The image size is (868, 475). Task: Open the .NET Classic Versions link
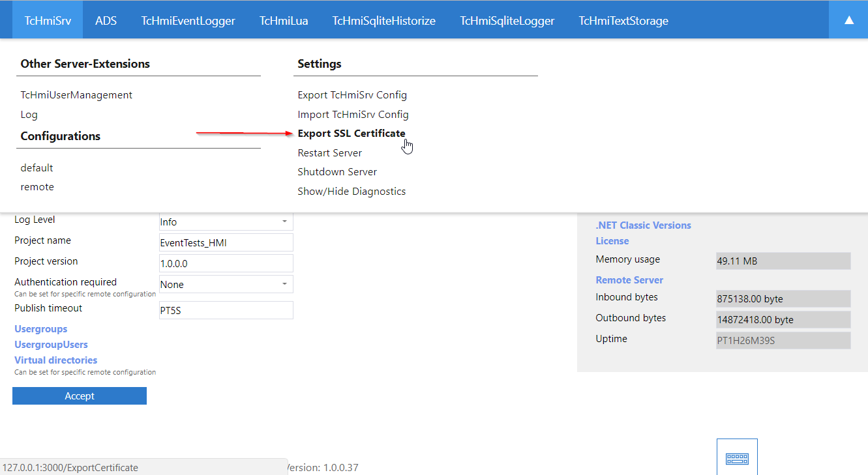[x=643, y=225]
